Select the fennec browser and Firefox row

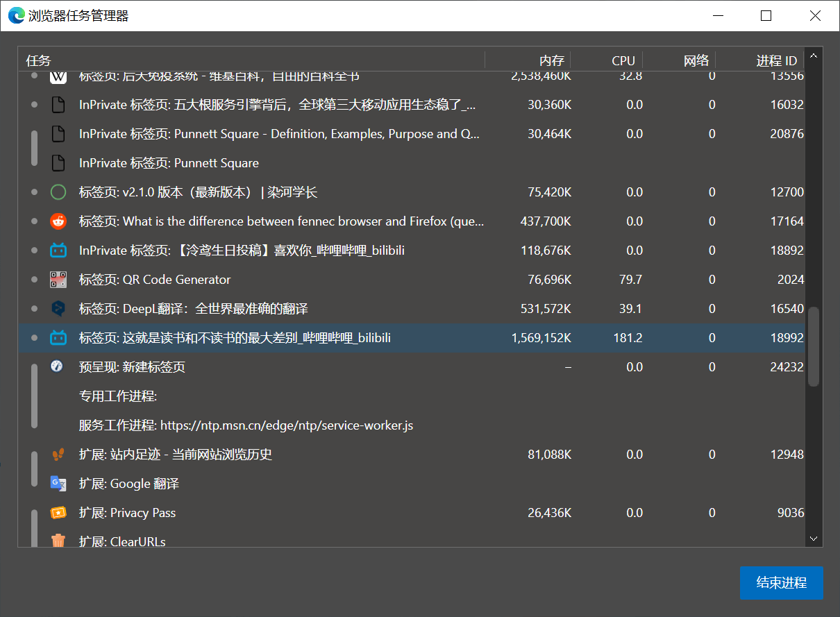(412, 221)
